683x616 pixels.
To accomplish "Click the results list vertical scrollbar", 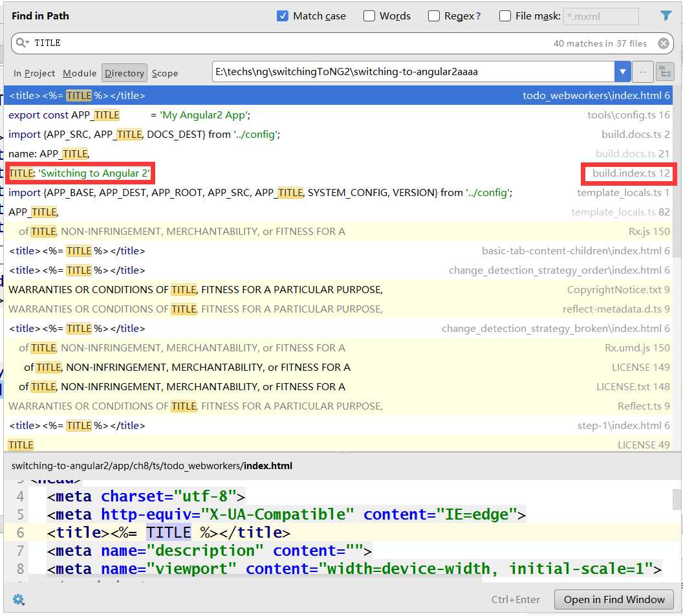I will click(x=677, y=171).
